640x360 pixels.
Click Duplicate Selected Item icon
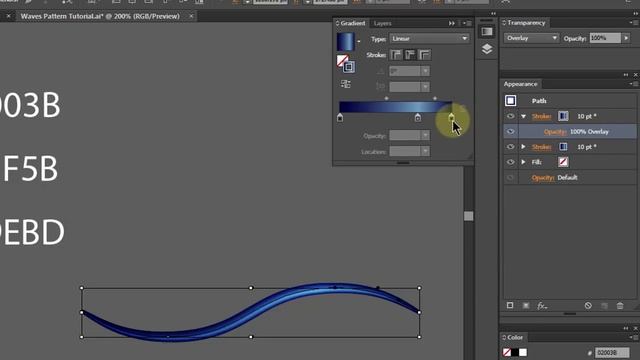pyautogui.click(x=604, y=305)
